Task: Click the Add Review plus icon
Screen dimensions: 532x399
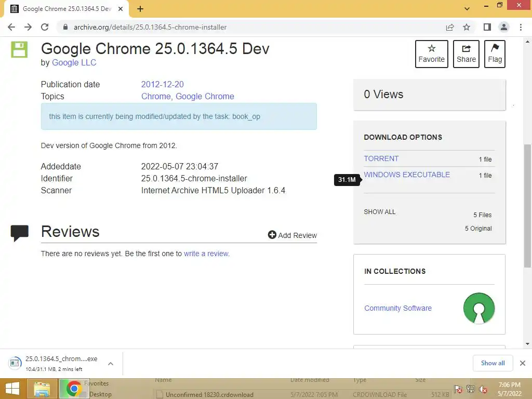Action: (x=272, y=235)
